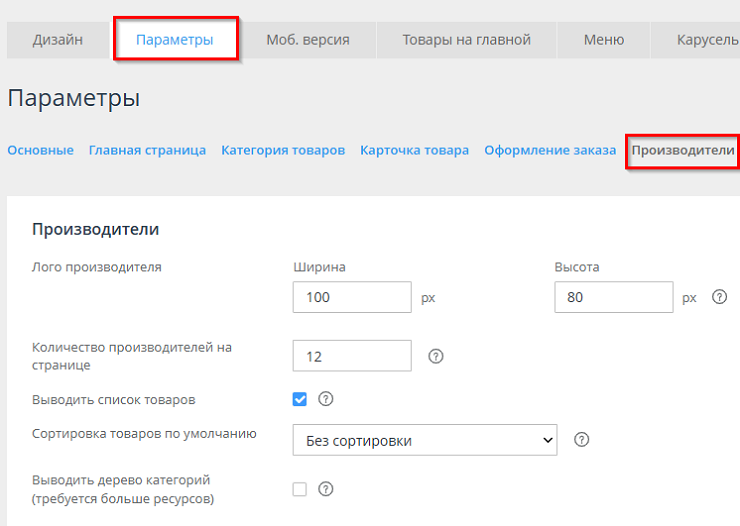Image resolution: width=740 pixels, height=526 pixels.
Task: Open the Главная страница settings link
Action: 147,150
